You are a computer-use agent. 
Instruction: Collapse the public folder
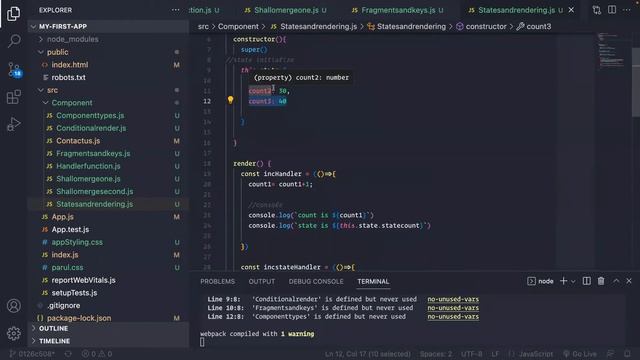(58, 52)
